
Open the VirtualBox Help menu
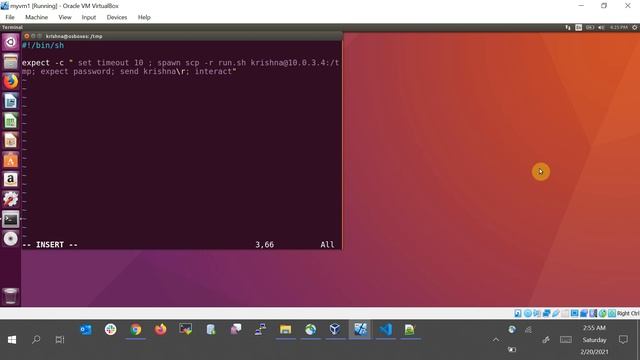pyautogui.click(x=144, y=17)
